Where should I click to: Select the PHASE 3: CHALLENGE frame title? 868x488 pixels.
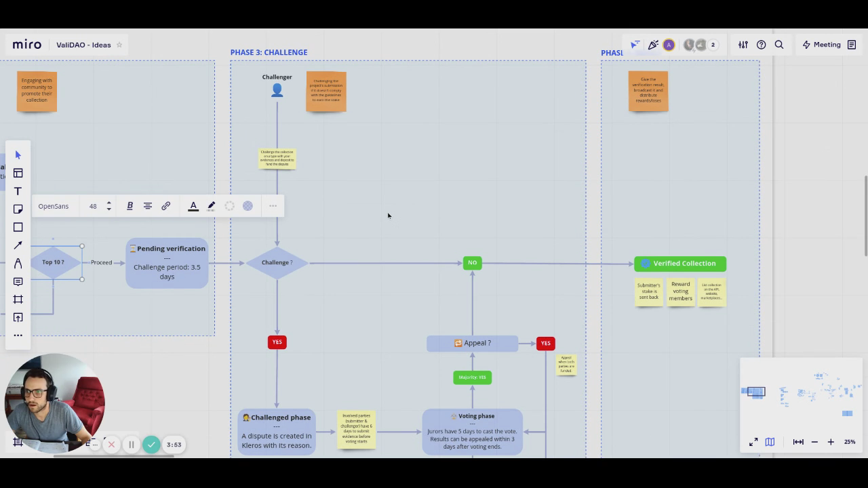point(269,52)
